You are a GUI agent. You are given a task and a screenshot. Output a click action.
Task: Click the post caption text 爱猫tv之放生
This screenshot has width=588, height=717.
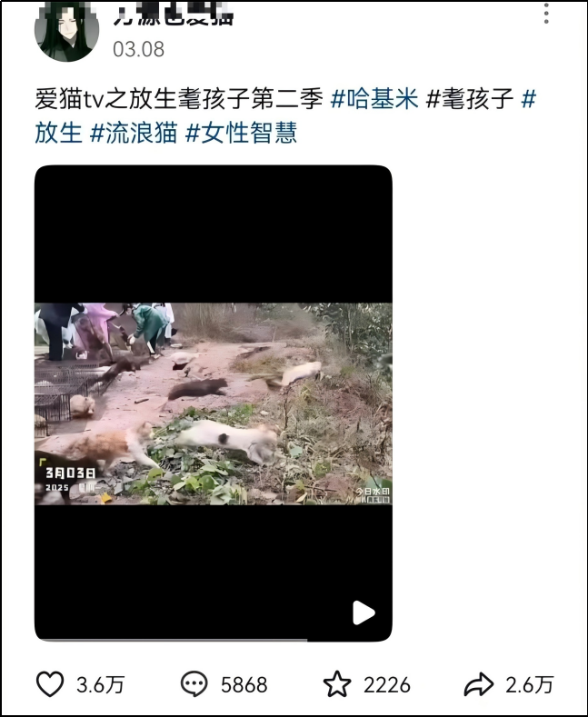pyautogui.click(x=105, y=99)
